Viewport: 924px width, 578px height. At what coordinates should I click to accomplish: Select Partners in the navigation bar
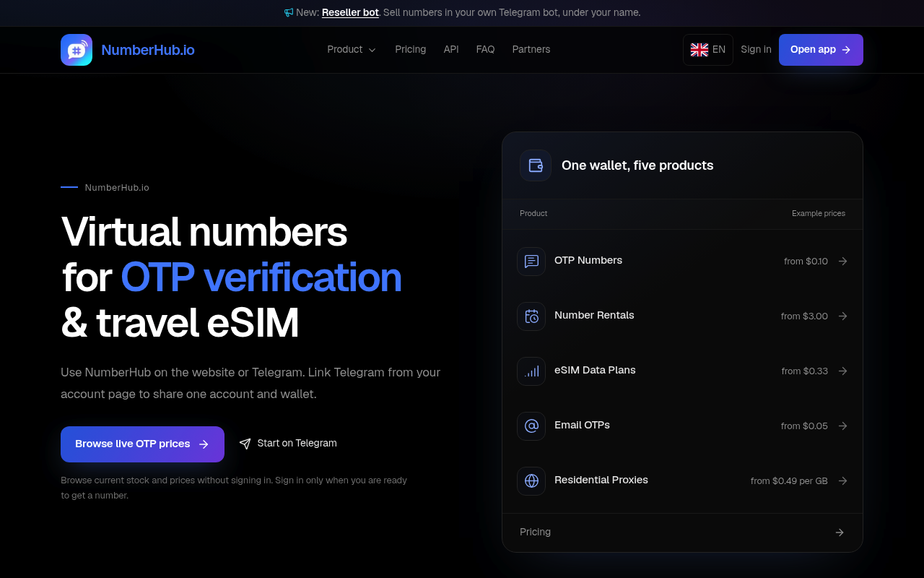point(531,50)
